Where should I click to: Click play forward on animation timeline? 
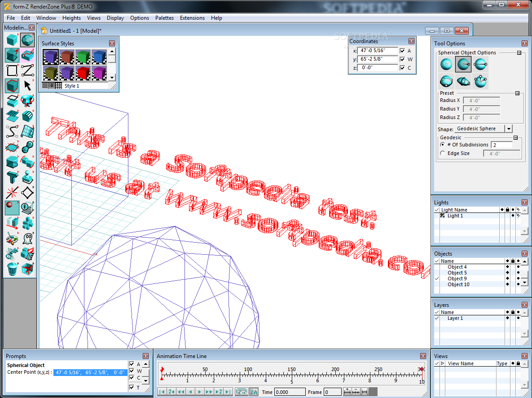pos(200,392)
